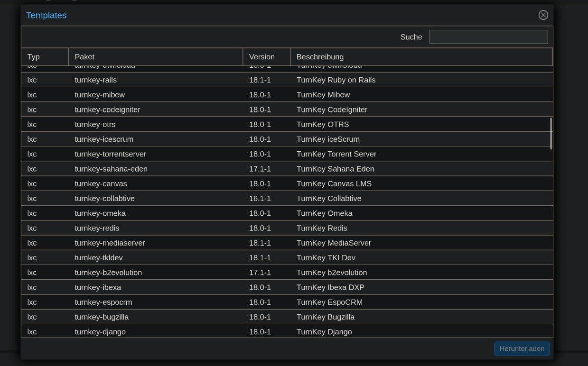Sort by the Beschreibung column header

(420, 57)
